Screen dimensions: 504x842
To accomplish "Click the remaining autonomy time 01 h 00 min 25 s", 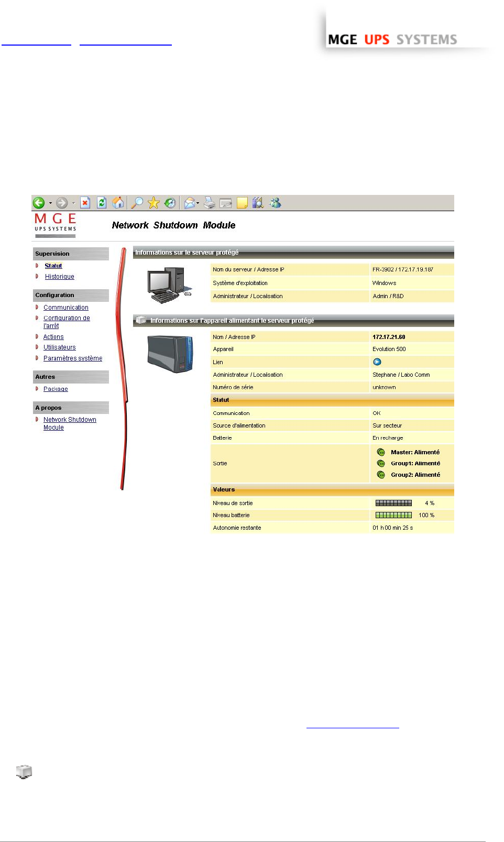I will [393, 528].
